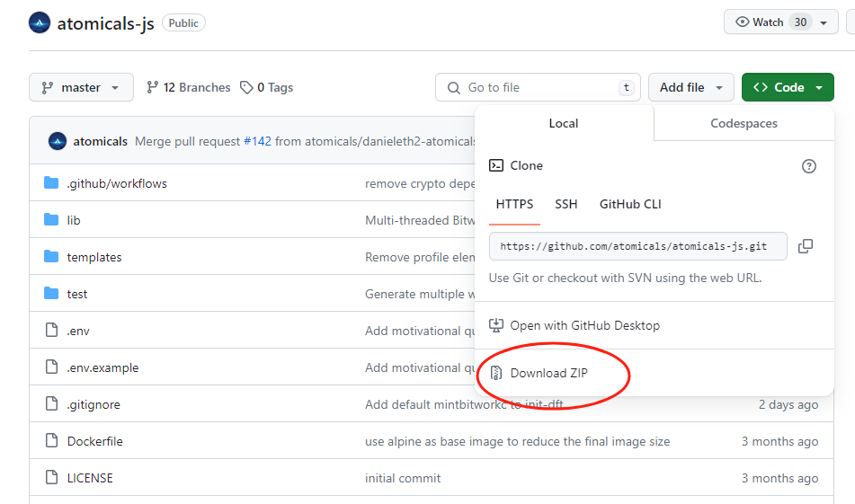Open the .gitignore file
Screen dimensions: 855x504
(94, 405)
